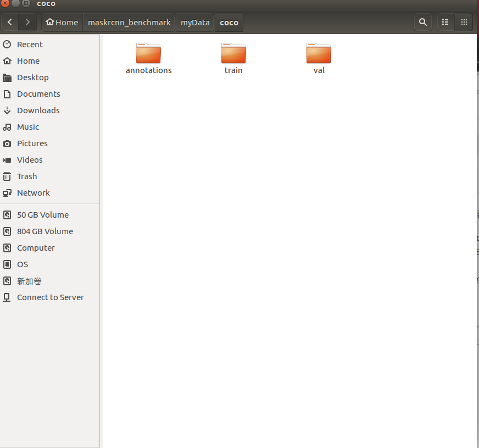Open Trash in the sidebar
479x448 pixels.
coord(50,176)
